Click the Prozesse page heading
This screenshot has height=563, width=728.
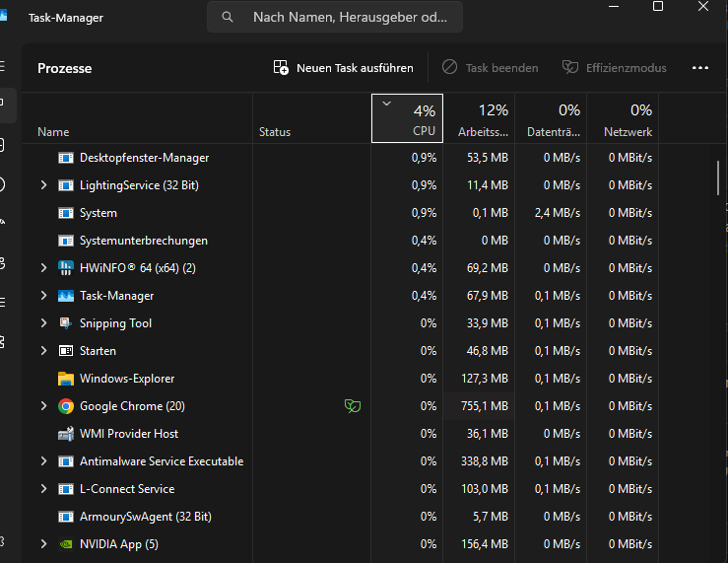(65, 68)
